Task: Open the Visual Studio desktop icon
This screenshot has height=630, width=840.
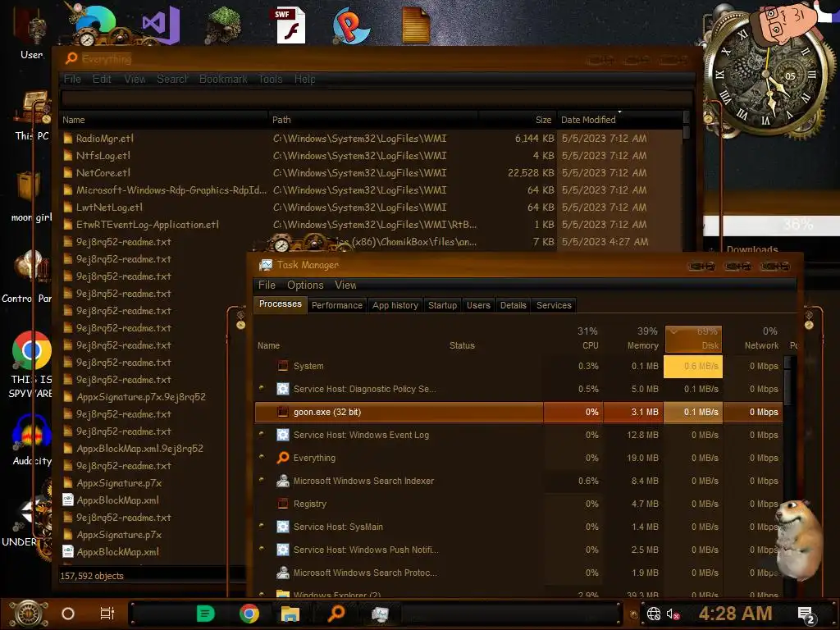Action: tap(161, 25)
